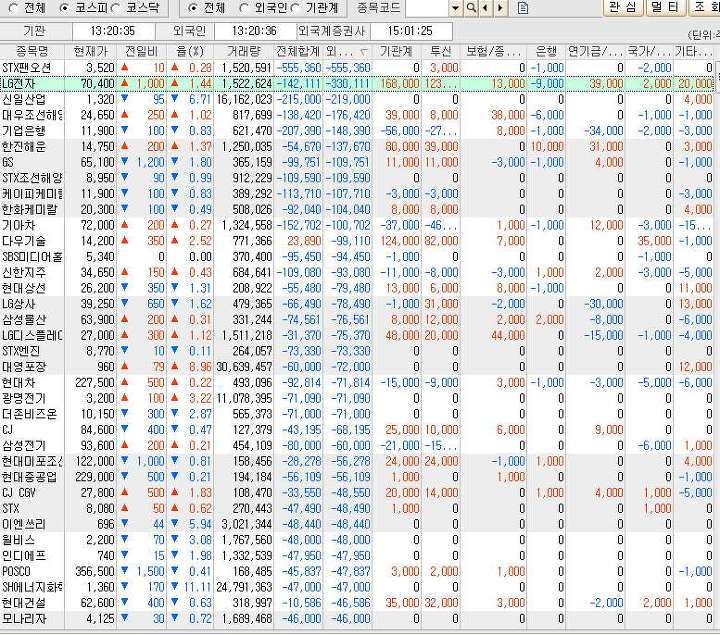Select the 한진해운 stock name

(x=24, y=146)
